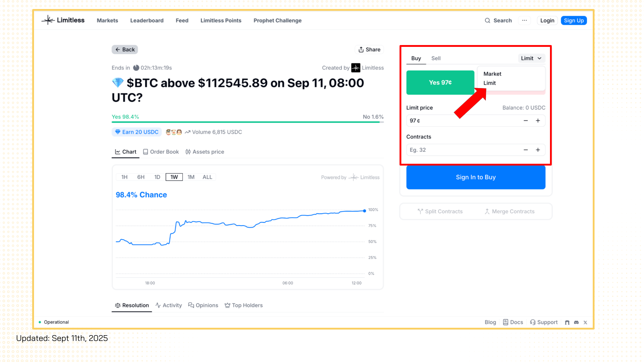
Task: Switch to the Sell tab
Action: 436,58
